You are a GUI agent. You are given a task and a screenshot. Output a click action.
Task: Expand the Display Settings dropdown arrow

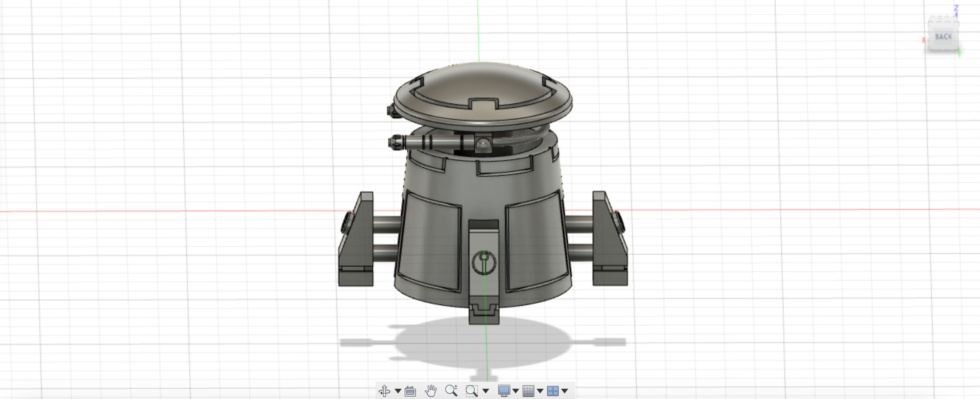tap(516, 391)
